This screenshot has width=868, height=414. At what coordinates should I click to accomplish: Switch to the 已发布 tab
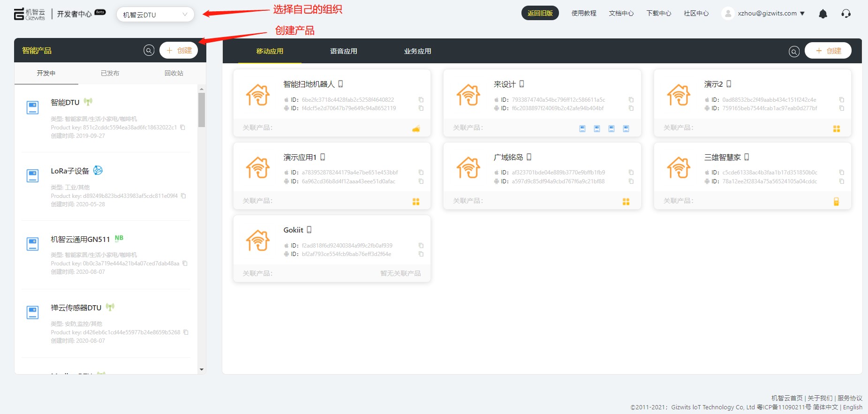[110, 73]
